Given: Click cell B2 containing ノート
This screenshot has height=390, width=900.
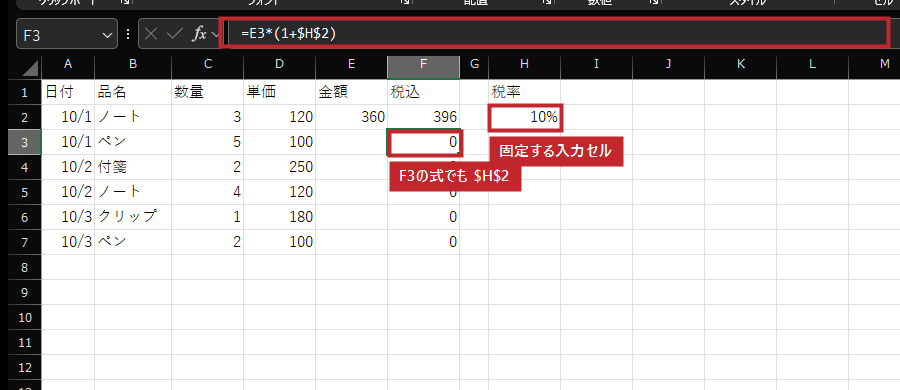Looking at the screenshot, I should point(133,117).
